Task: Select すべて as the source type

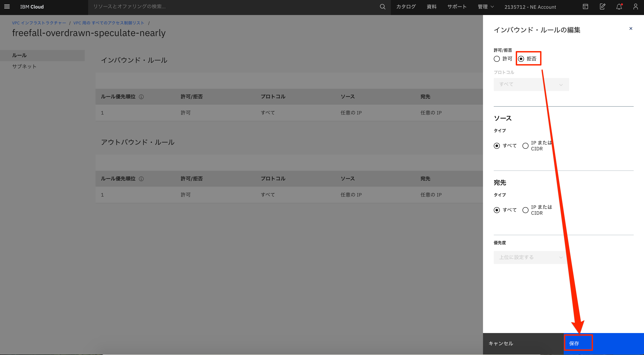Action: click(x=496, y=146)
